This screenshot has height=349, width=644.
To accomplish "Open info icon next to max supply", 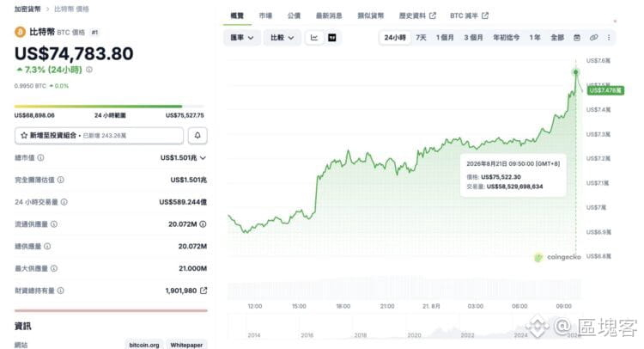I will (54, 268).
